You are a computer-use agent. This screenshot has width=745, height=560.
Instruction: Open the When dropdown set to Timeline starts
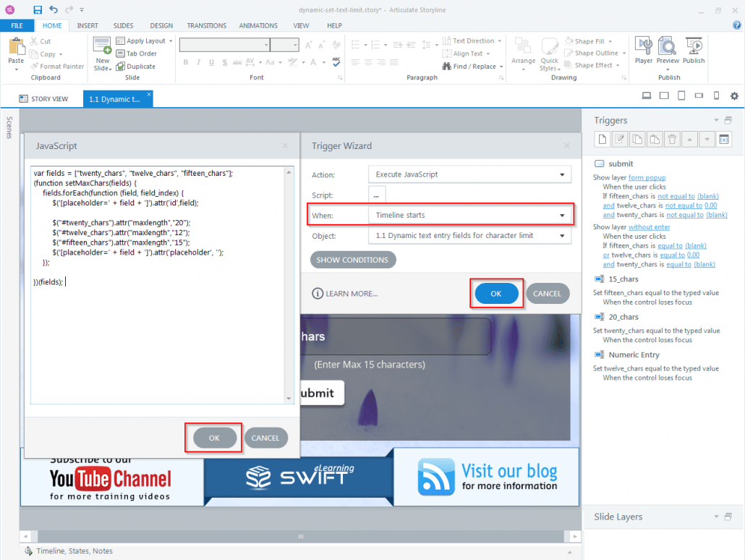point(469,216)
